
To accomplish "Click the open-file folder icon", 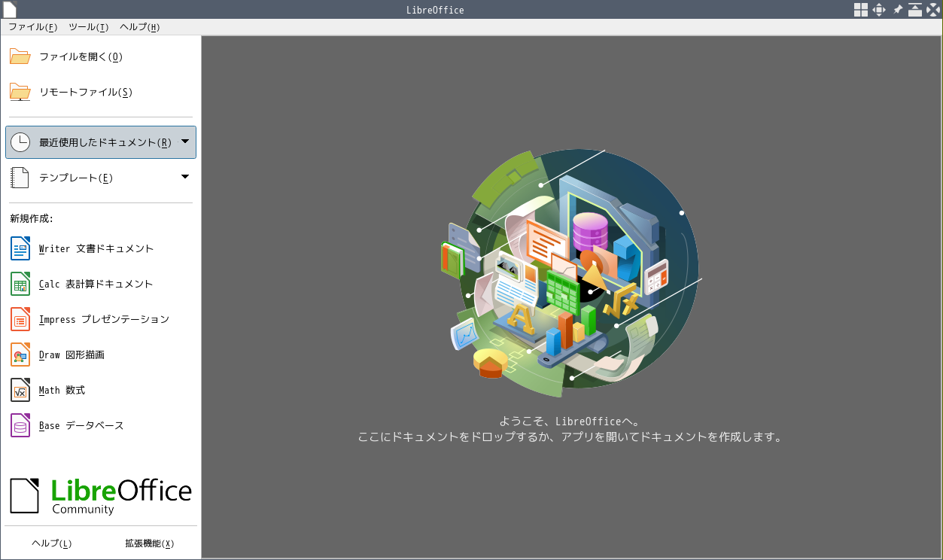I will (x=20, y=56).
